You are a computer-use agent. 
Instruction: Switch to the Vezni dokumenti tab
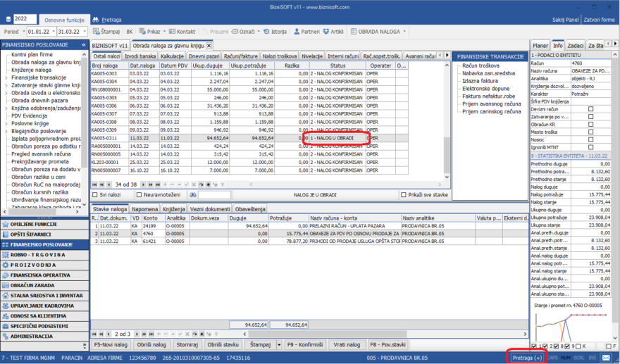click(x=210, y=209)
